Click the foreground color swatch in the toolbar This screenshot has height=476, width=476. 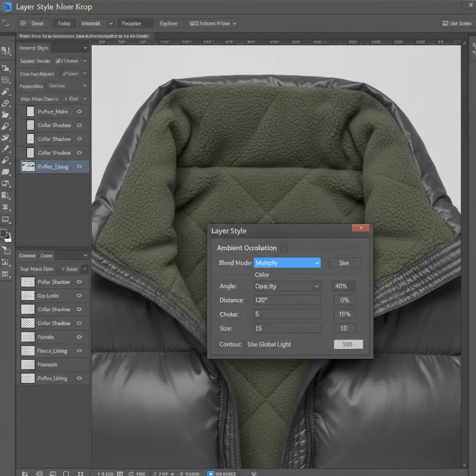[4, 233]
